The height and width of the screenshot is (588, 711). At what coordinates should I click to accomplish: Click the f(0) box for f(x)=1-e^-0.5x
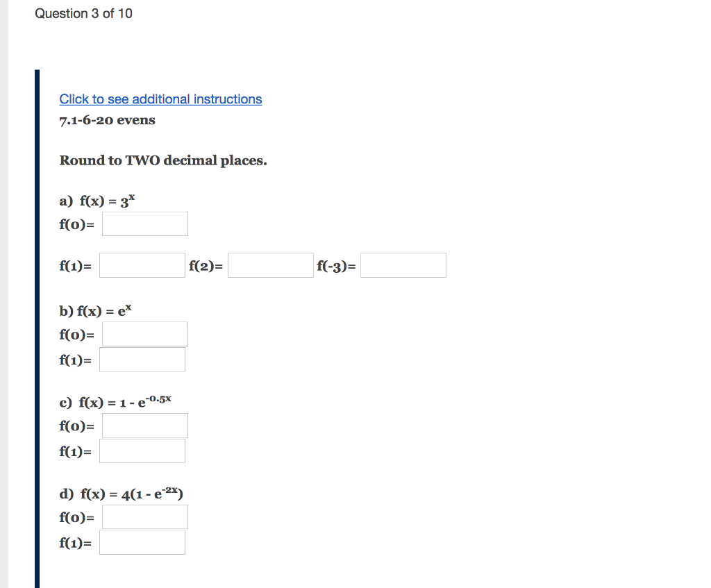(x=144, y=425)
